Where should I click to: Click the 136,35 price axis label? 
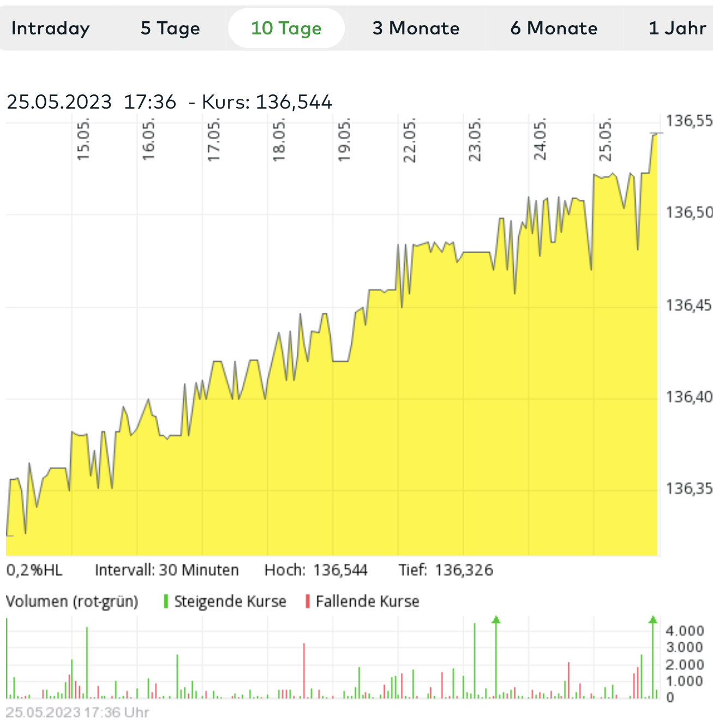pos(689,488)
